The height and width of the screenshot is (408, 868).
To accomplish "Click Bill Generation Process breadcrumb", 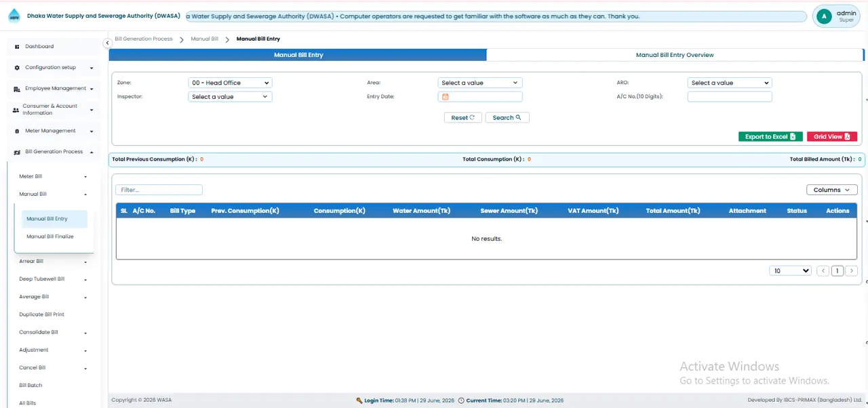I will point(144,39).
